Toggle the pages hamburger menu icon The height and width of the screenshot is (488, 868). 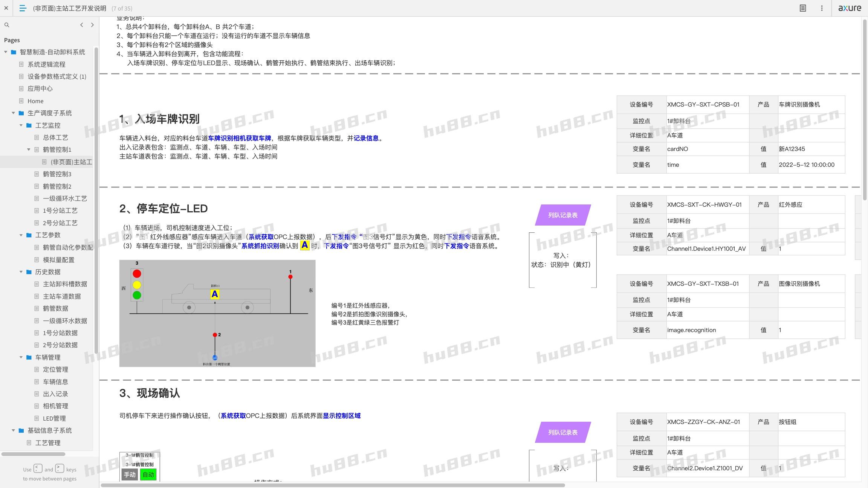[x=23, y=8]
